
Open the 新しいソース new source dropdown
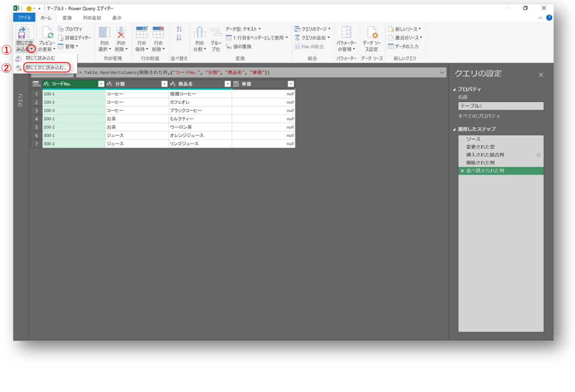pyautogui.click(x=405, y=29)
